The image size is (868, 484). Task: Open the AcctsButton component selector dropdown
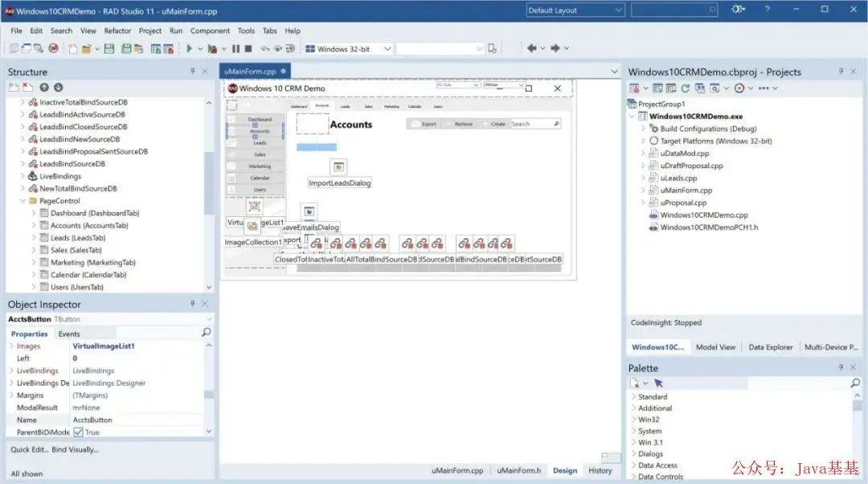209,319
